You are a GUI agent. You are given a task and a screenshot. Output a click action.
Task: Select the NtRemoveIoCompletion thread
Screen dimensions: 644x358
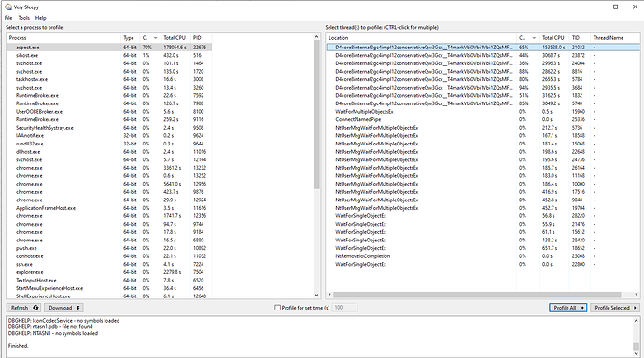(x=483, y=256)
